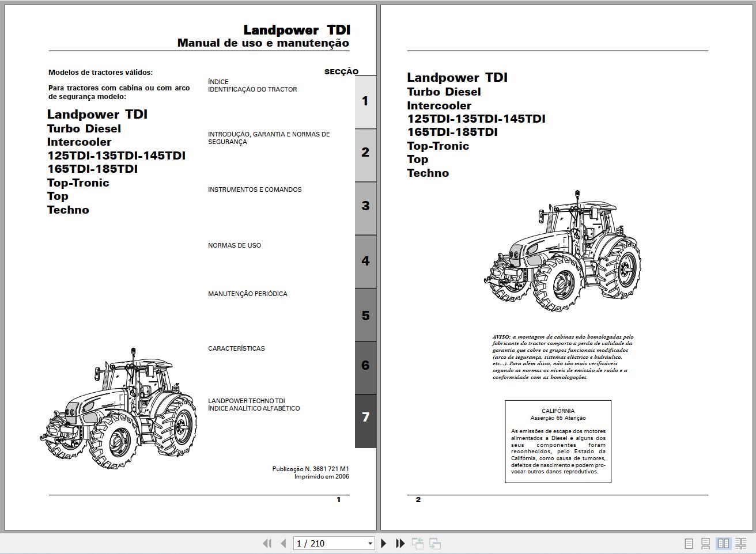Go to the previous page
Viewport: 756px width, 554px height.
pos(283,543)
